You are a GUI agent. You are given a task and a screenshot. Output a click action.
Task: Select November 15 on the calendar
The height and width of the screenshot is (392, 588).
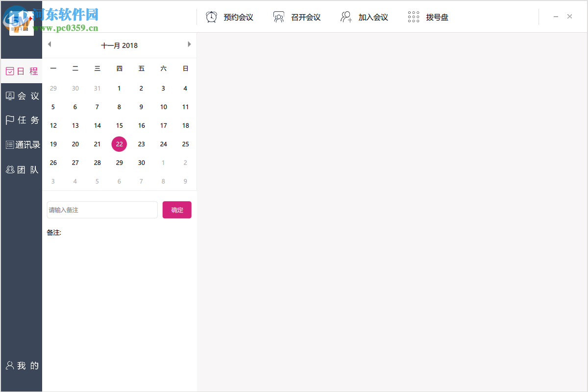[119, 125]
